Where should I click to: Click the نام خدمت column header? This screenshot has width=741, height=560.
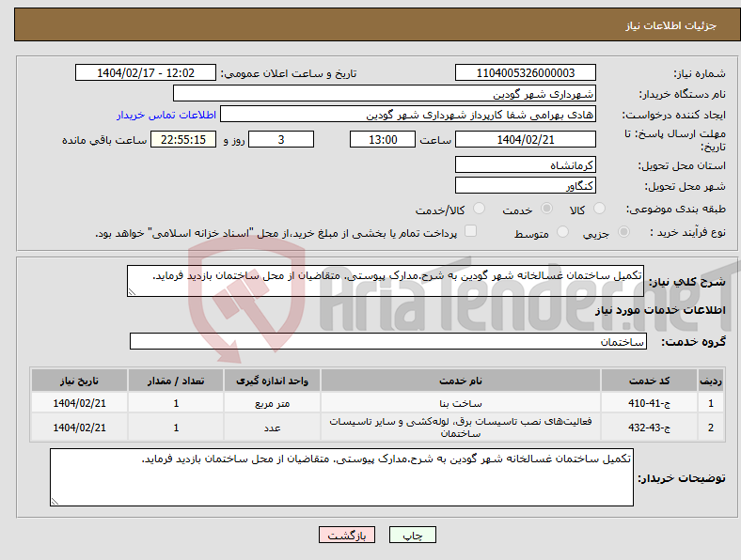tap(460, 381)
